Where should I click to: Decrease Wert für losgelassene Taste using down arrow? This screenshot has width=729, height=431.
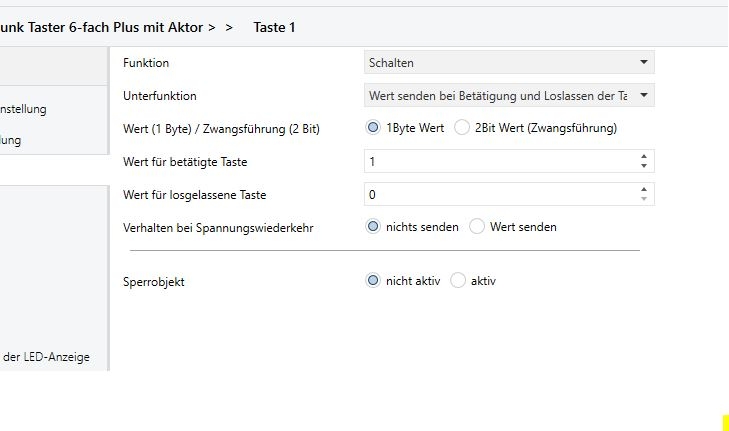[x=644, y=199]
